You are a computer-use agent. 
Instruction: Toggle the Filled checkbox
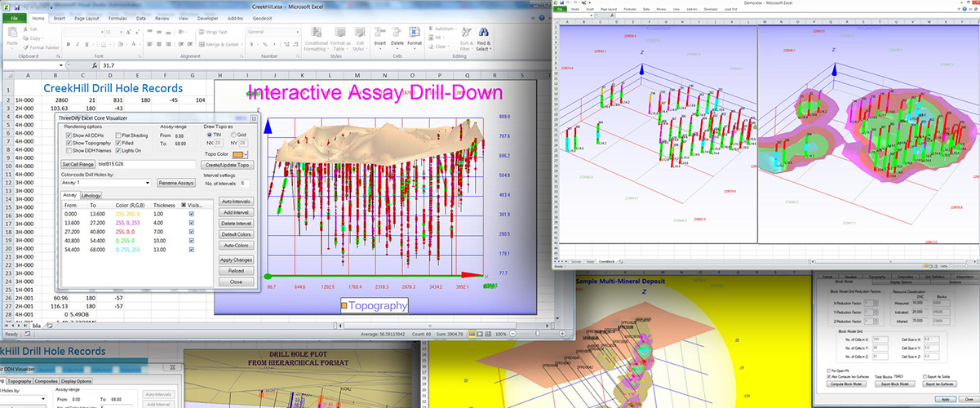pos(118,143)
